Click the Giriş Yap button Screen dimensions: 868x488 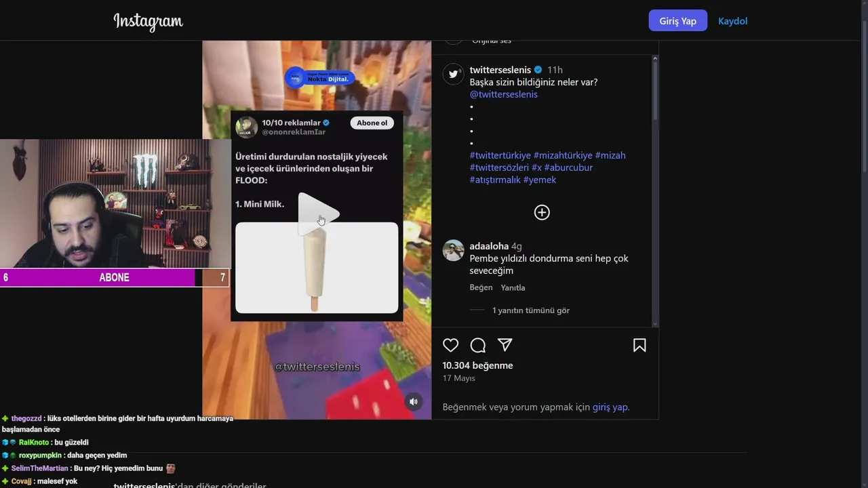click(677, 20)
